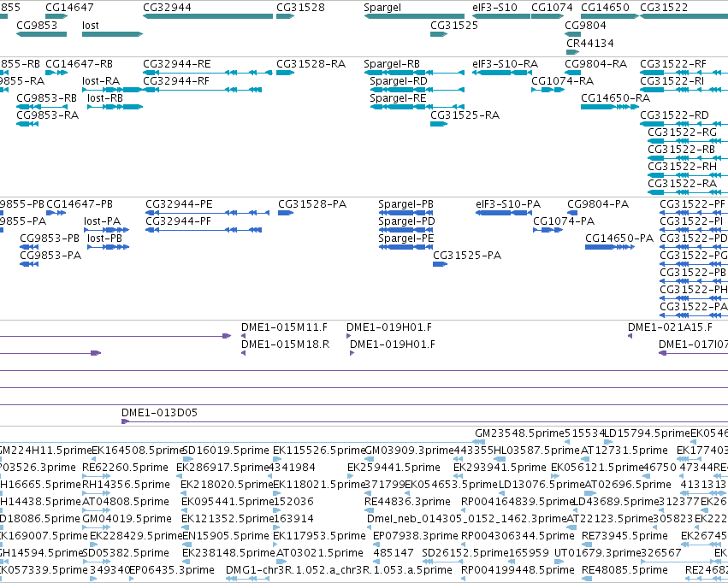Select protein lost-PA
The width and height of the screenshot is (728, 583).
point(103,221)
